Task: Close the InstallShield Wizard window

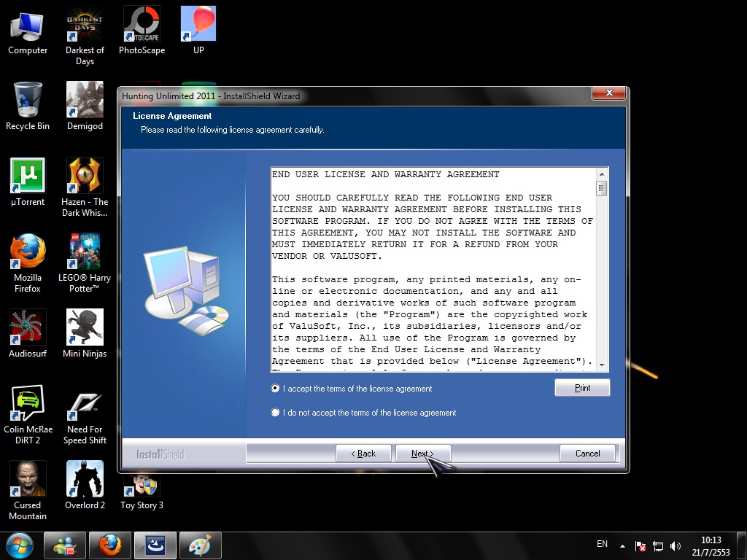Action: click(608, 93)
